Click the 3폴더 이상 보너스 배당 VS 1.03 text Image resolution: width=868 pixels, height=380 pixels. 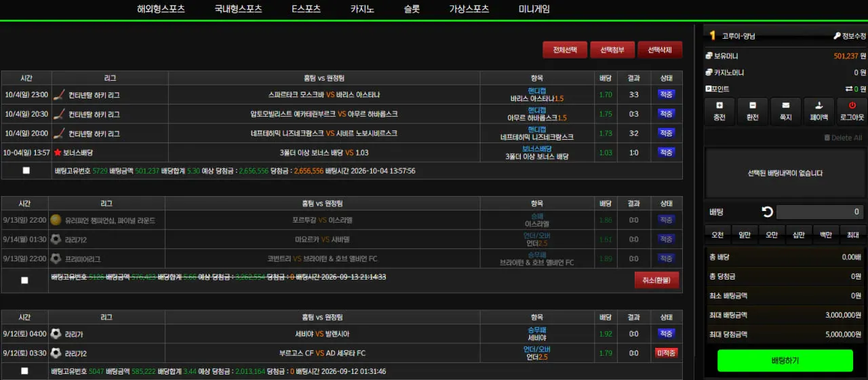(324, 153)
